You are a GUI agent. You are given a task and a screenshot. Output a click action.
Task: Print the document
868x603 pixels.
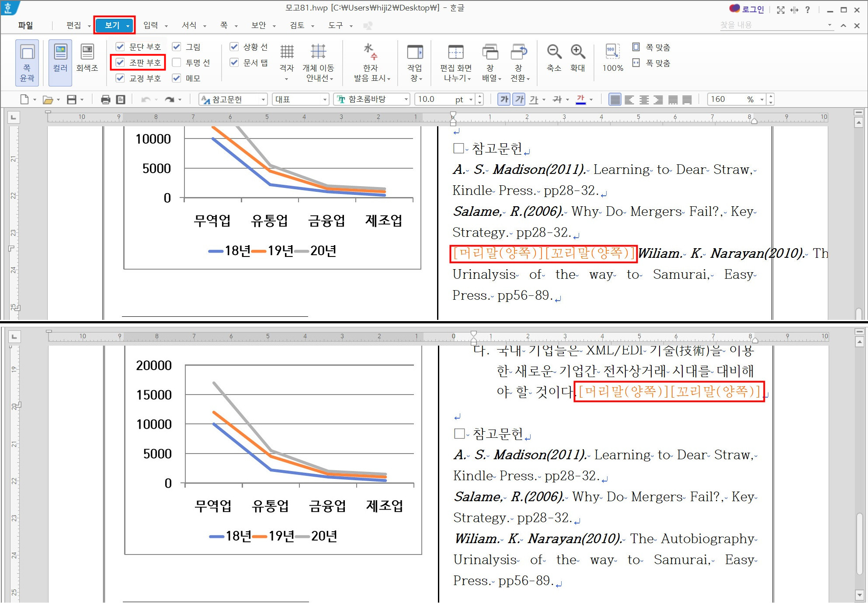coord(105,100)
